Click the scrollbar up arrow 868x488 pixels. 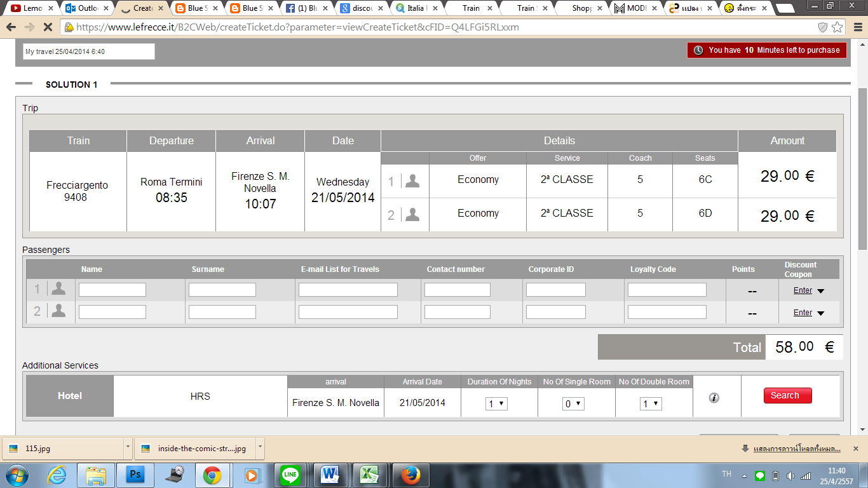click(862, 44)
